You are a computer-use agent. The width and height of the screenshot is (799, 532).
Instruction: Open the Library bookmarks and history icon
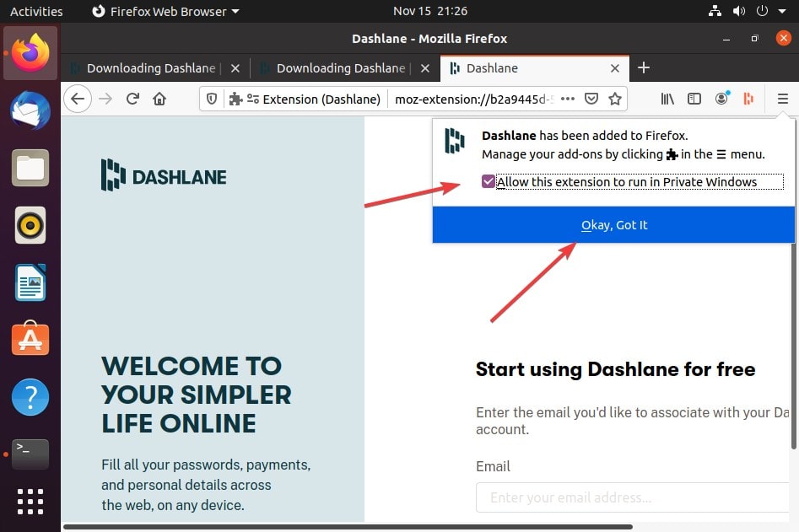[x=667, y=99]
